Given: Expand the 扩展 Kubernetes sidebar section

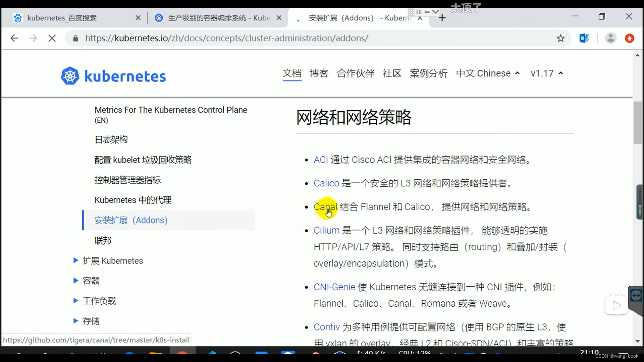Looking at the screenshot, I should pos(75,260).
